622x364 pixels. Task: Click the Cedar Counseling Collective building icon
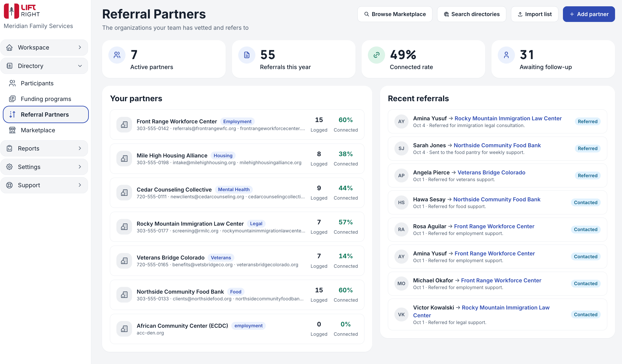pyautogui.click(x=124, y=193)
